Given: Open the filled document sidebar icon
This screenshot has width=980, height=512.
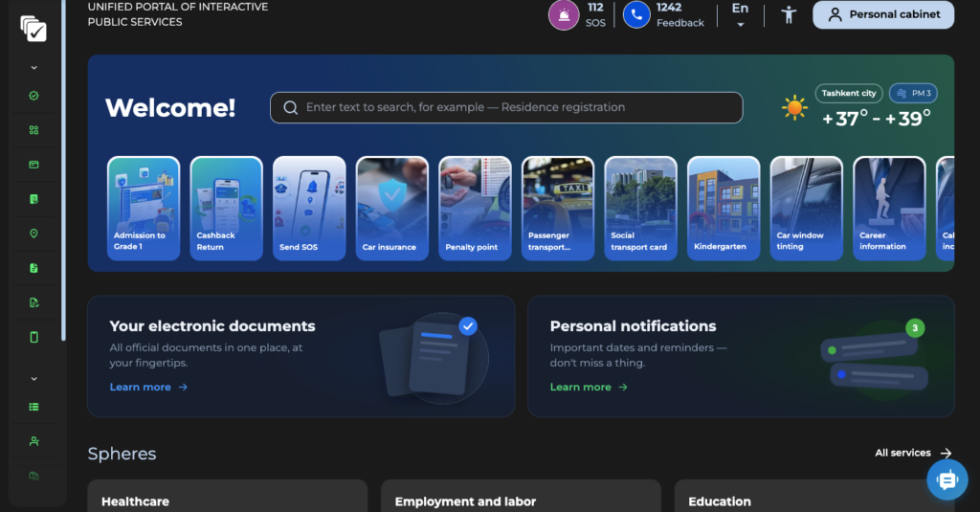Looking at the screenshot, I should (x=33, y=268).
